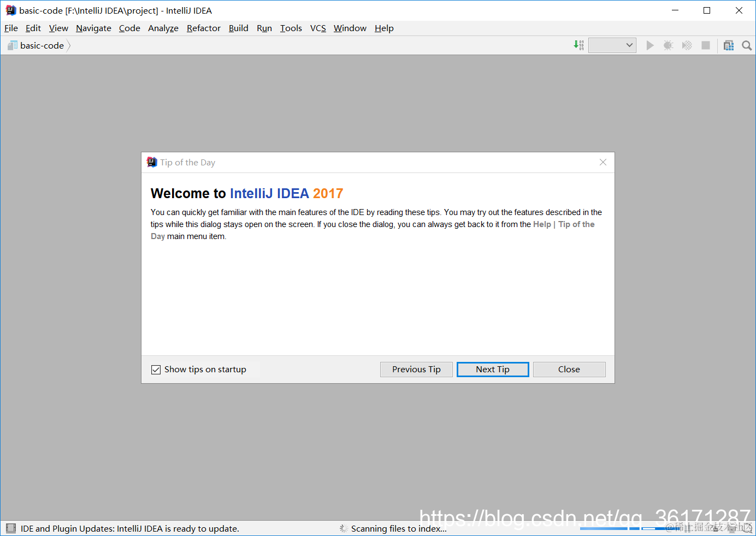Click the Stop square icon
Image resolution: width=756 pixels, height=536 pixels.
(x=706, y=45)
